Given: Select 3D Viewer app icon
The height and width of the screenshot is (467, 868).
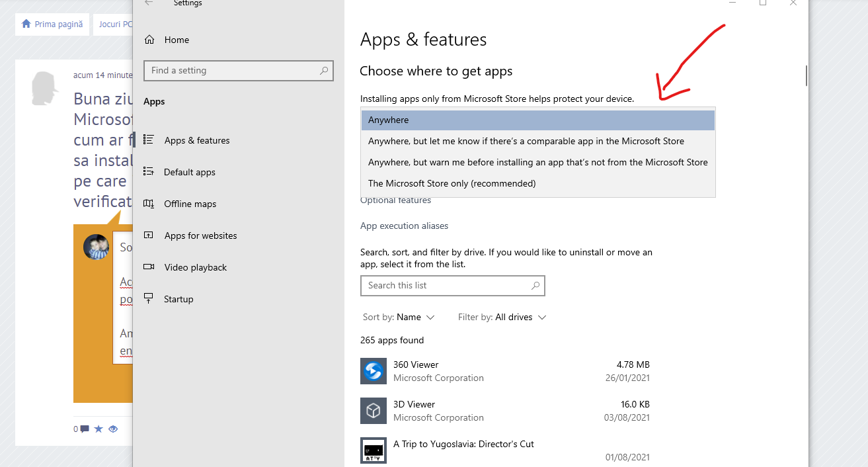Looking at the screenshot, I should pyautogui.click(x=374, y=411).
